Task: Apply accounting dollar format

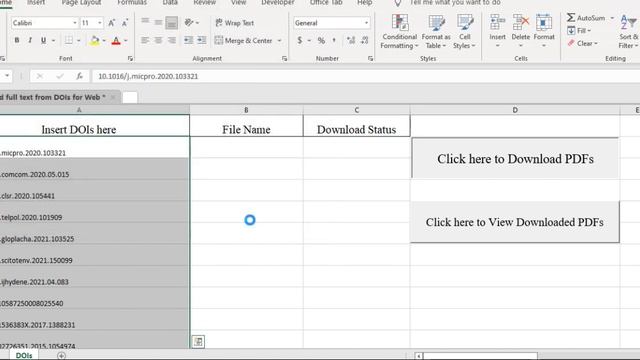Action: [x=300, y=40]
